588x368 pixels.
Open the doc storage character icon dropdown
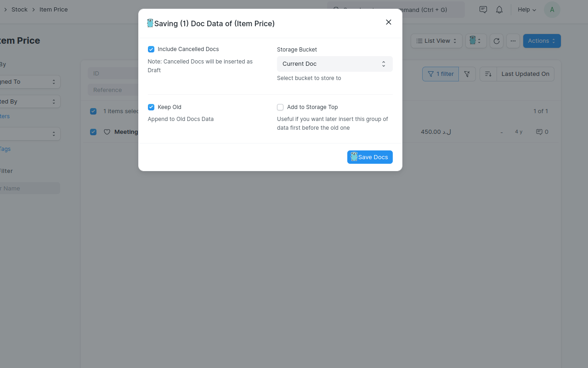coord(476,41)
